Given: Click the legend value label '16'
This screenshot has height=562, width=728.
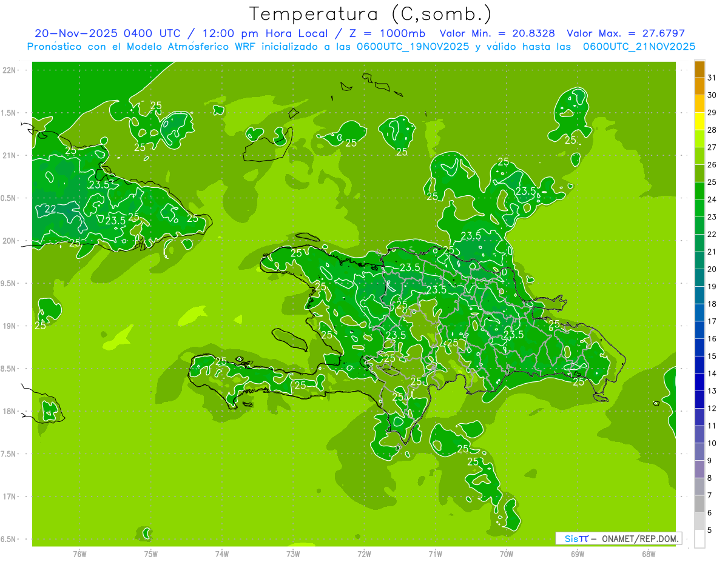Looking at the screenshot, I should coord(712,338).
